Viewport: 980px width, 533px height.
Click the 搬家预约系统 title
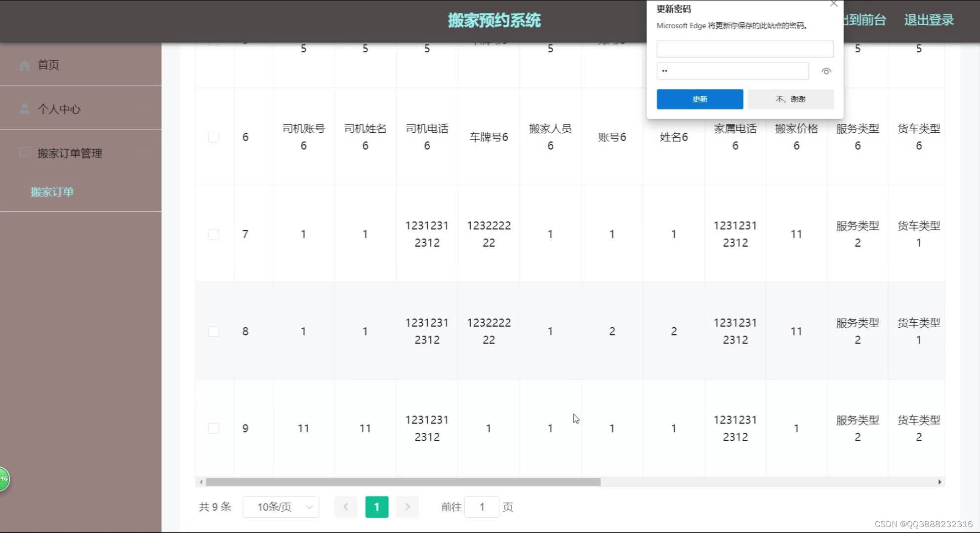(x=494, y=20)
